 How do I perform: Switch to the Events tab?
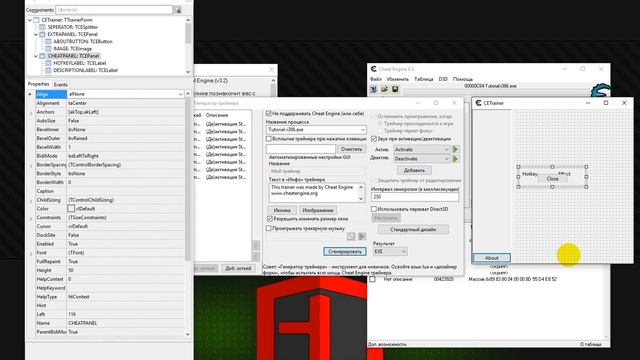[60, 84]
